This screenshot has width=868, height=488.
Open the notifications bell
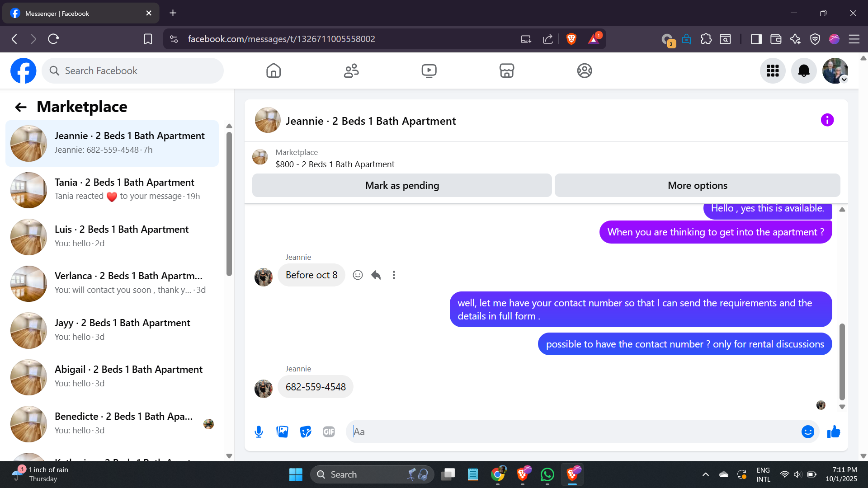(x=804, y=70)
